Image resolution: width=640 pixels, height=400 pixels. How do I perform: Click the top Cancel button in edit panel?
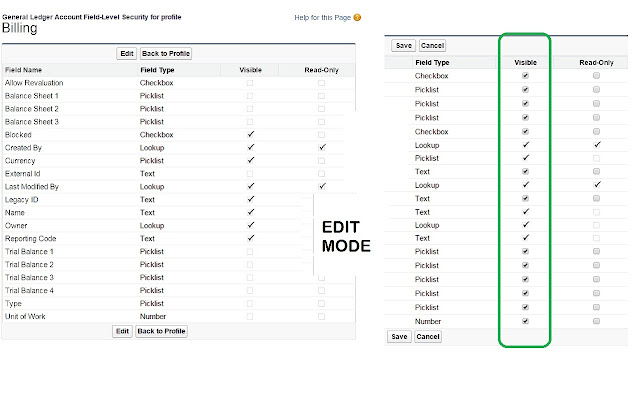432,46
